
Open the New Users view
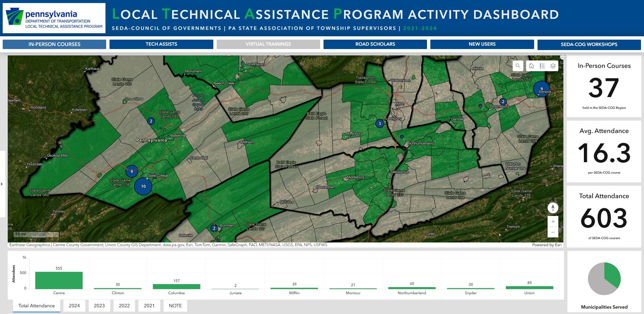tap(482, 44)
